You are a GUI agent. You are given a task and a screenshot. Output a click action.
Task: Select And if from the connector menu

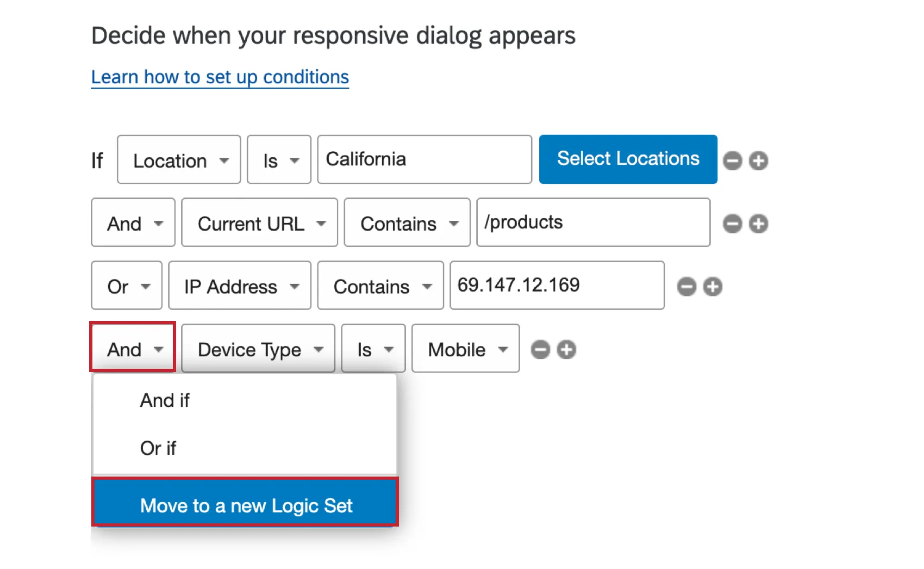click(x=164, y=401)
